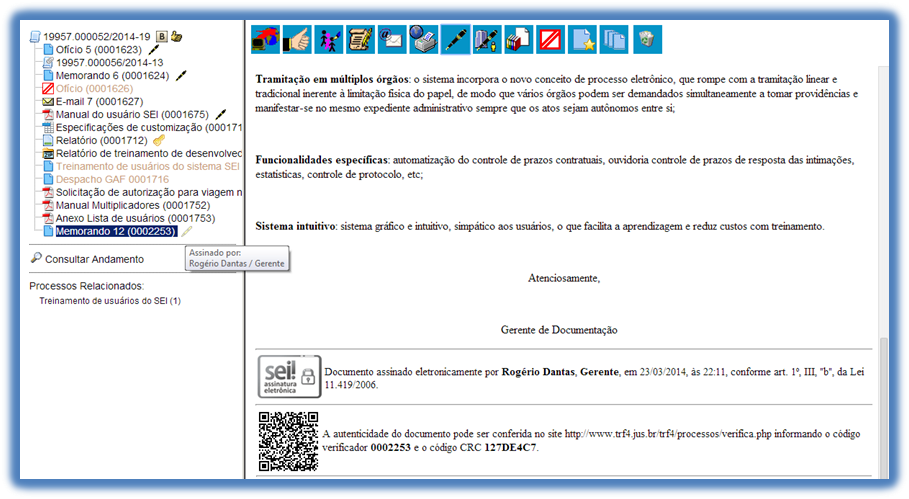Click the signature pen next to Ofício 5
Image resolution: width=909 pixels, height=499 pixels.
pos(154,49)
